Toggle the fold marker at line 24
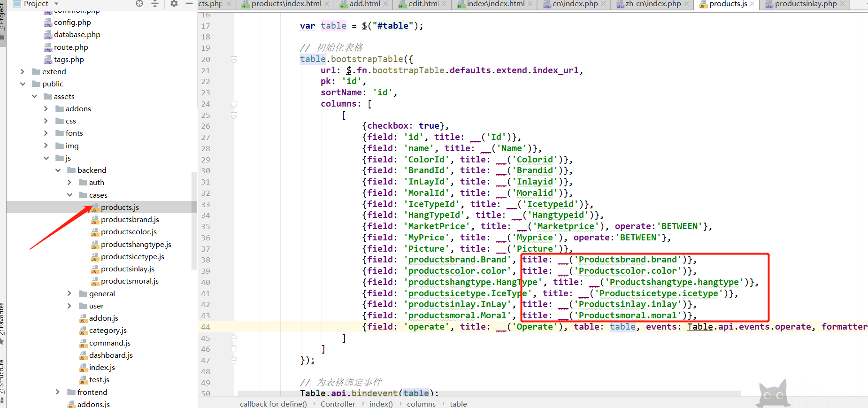 point(234,104)
